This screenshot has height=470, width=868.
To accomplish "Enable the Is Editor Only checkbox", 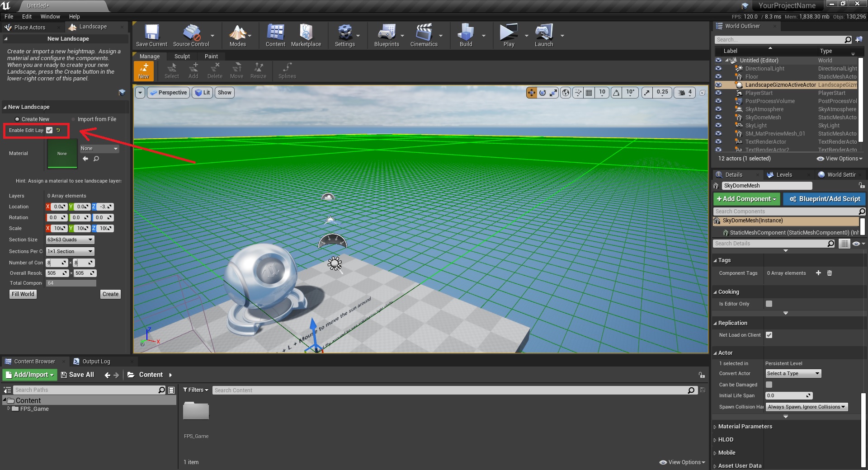I will (x=769, y=304).
